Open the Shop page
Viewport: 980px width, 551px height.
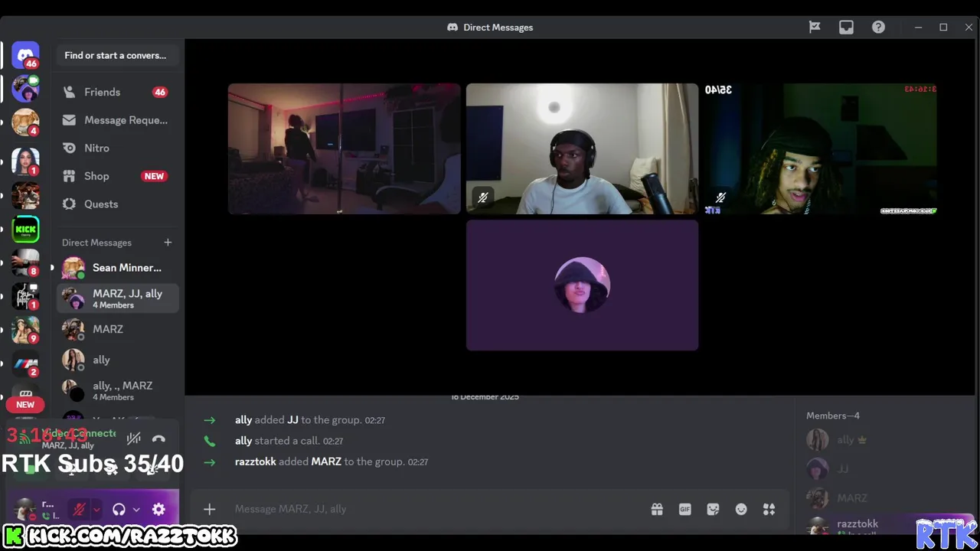[x=118, y=176]
